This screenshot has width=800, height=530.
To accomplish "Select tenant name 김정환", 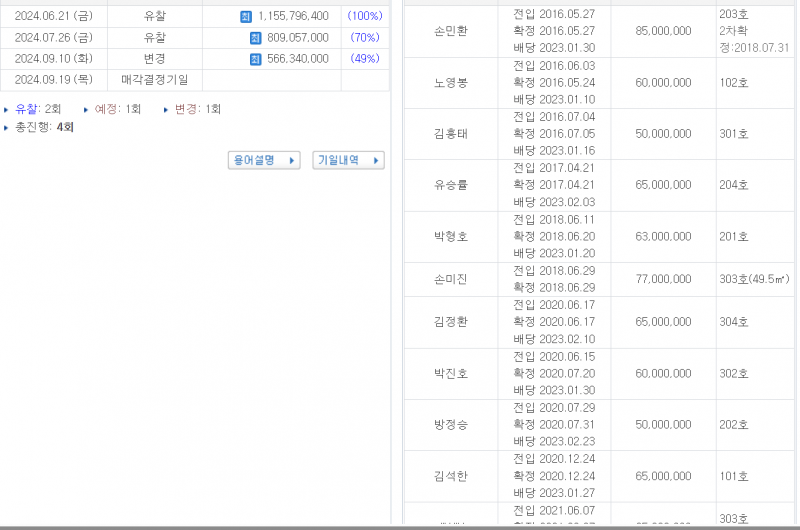I will pos(451,322).
